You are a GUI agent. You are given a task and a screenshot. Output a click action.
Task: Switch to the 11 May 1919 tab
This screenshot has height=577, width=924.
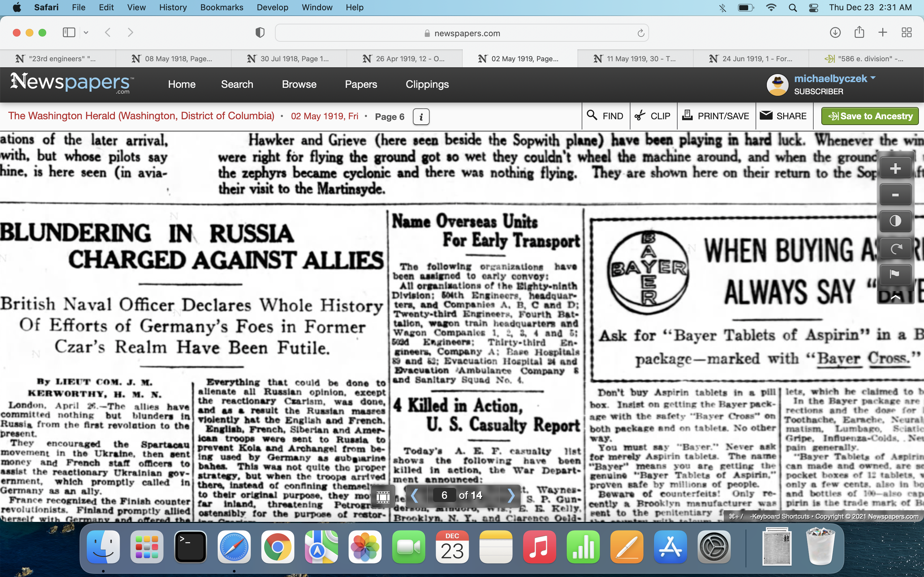coord(635,59)
